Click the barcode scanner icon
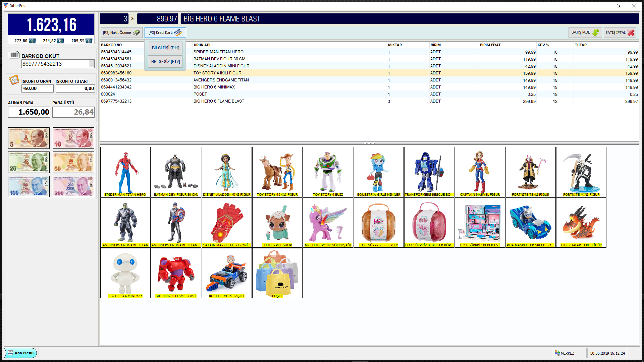Image resolution: width=644 pixels, height=362 pixels. coord(14,55)
